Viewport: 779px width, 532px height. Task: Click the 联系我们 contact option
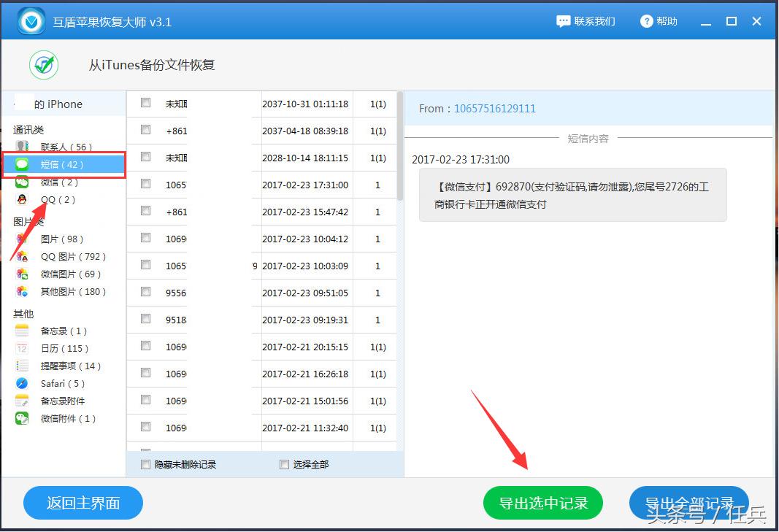(586, 21)
